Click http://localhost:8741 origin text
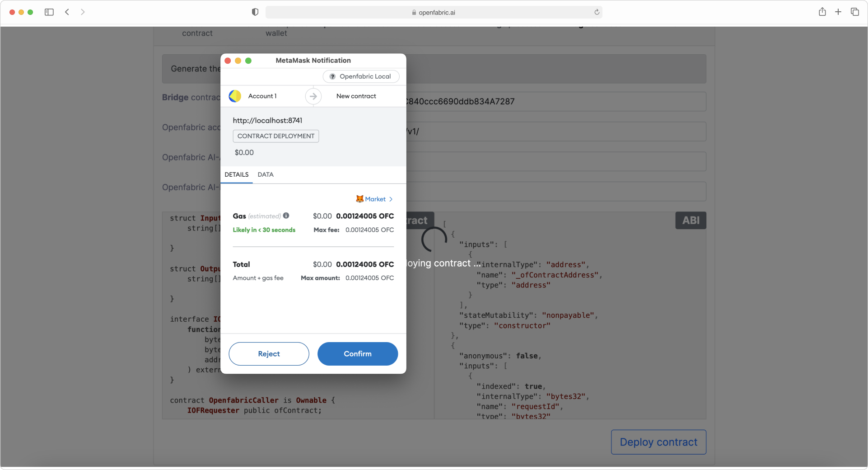The height and width of the screenshot is (470, 868). (267, 120)
